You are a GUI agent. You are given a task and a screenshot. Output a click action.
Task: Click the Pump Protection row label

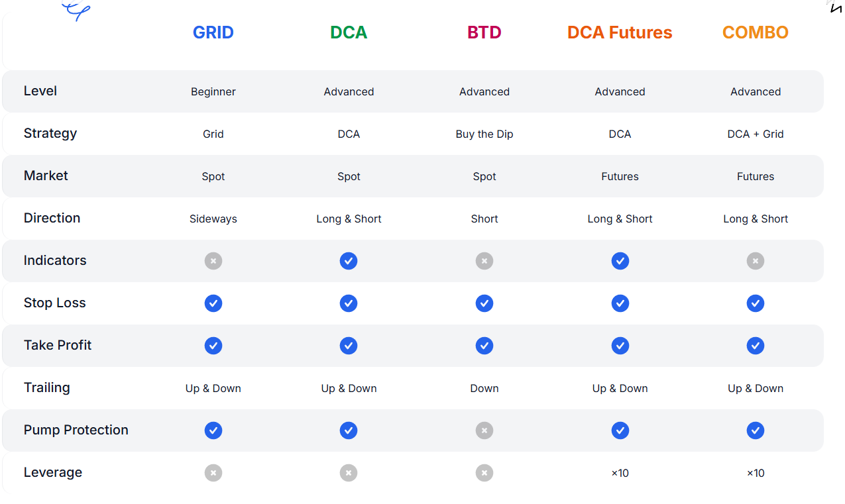(76, 430)
